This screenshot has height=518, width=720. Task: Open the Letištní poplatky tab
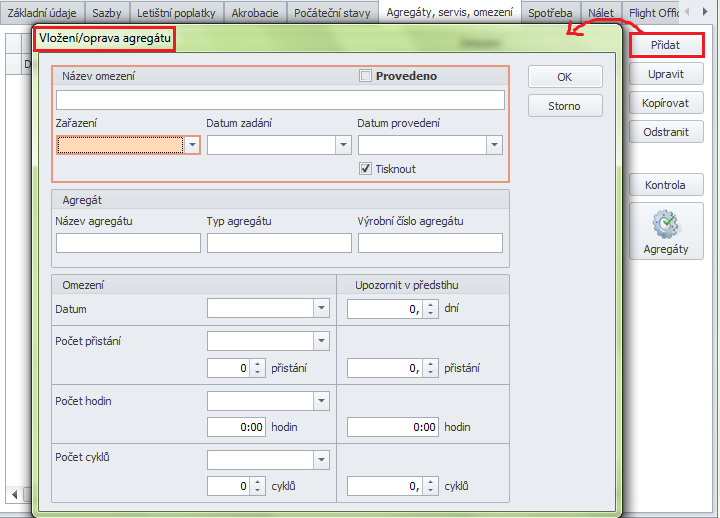[x=176, y=12]
